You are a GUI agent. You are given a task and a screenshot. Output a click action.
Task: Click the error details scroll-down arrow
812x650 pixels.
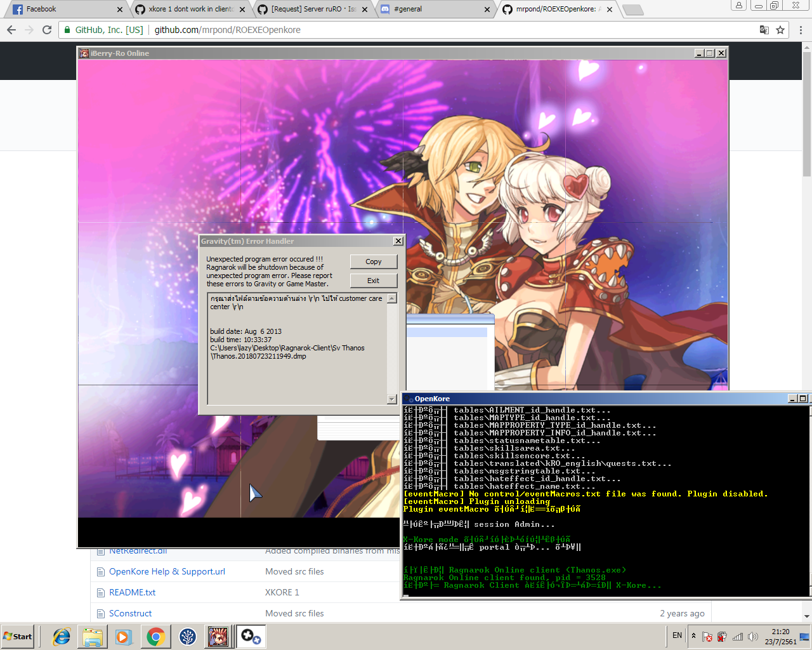392,399
